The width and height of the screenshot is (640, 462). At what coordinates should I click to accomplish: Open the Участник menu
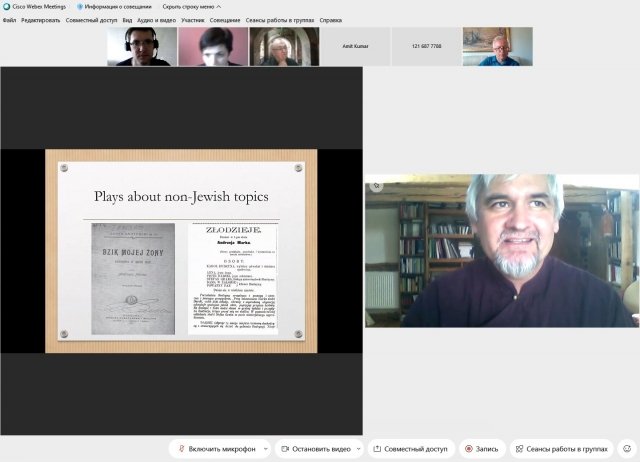point(193,20)
